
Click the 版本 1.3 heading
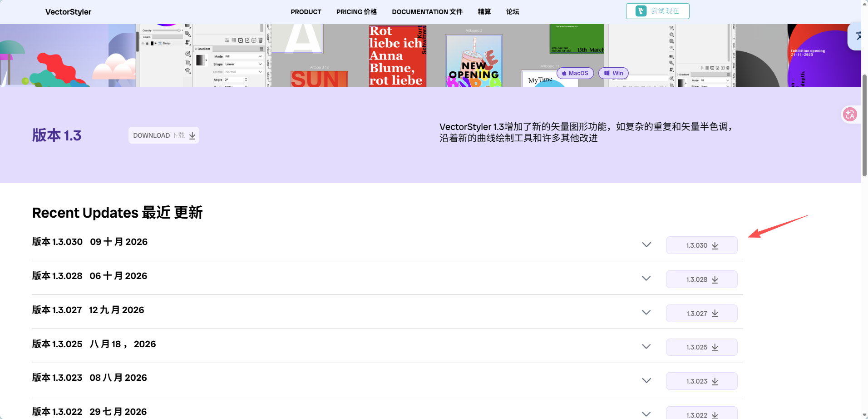[x=57, y=135]
